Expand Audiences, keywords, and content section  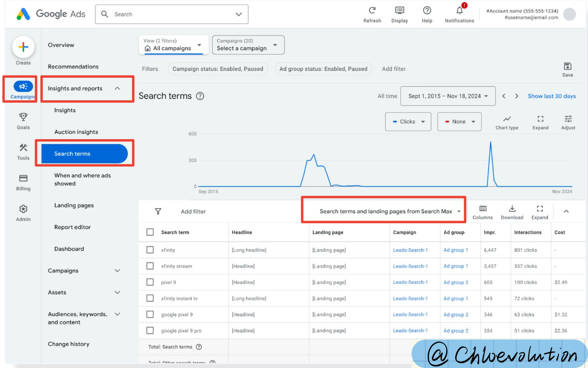click(x=117, y=314)
